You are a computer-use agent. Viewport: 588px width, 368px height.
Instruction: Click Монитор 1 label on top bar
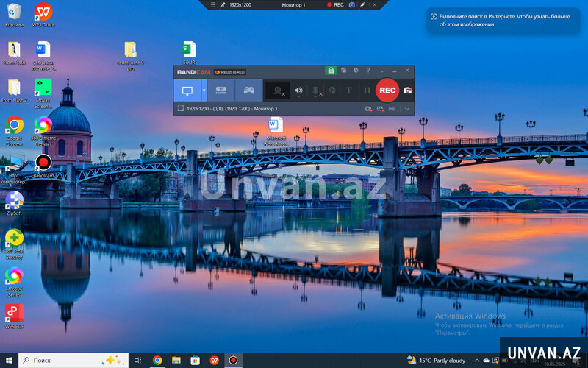[x=293, y=5]
